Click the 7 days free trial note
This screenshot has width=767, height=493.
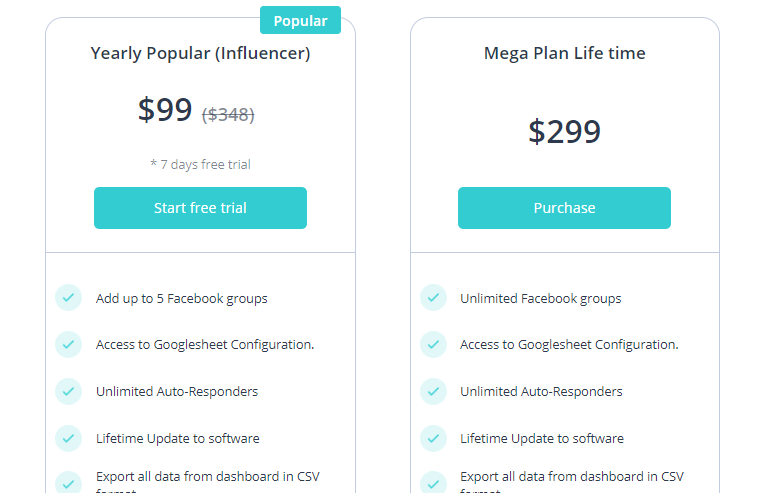click(x=200, y=164)
